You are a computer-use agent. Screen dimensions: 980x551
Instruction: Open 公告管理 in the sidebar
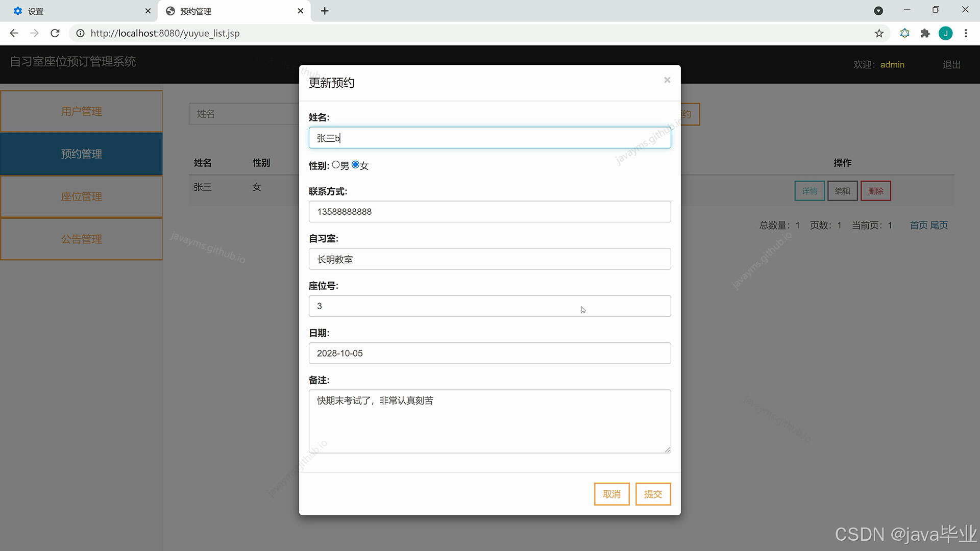point(82,239)
